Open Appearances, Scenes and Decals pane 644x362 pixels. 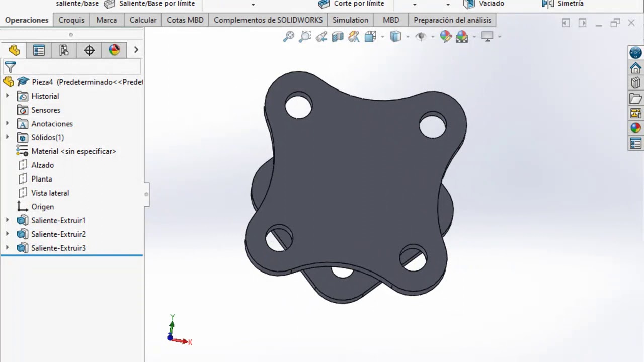[635, 128]
